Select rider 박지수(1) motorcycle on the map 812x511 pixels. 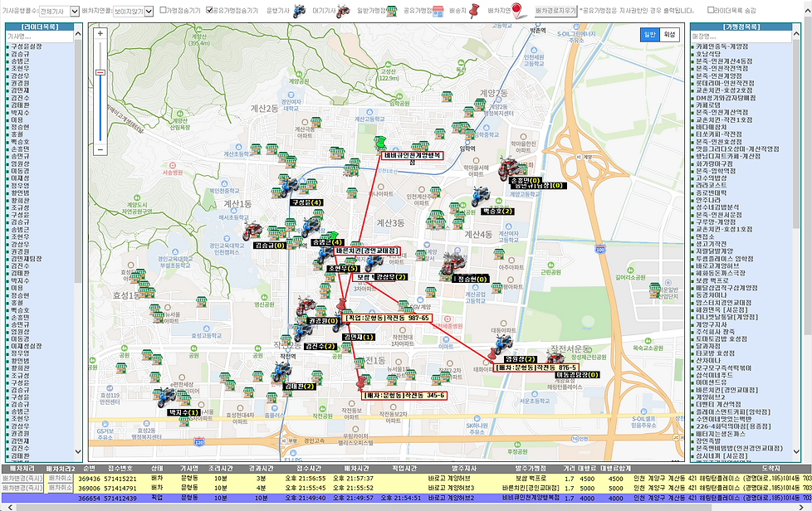(x=166, y=397)
